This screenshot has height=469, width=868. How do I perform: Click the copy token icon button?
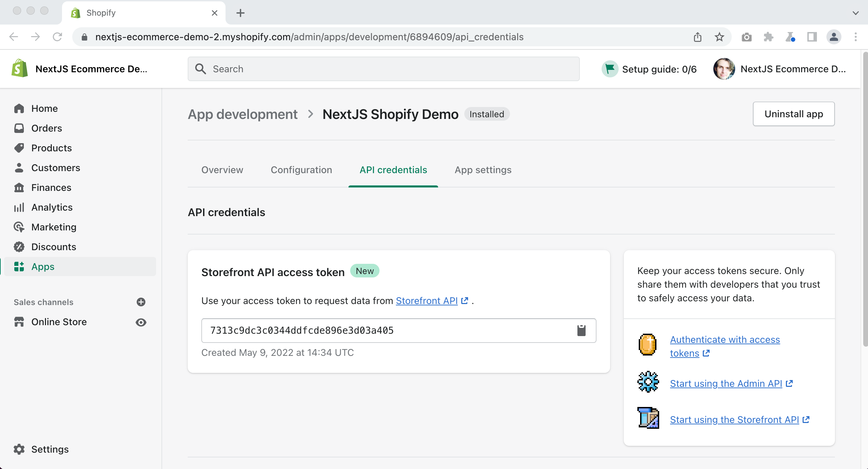click(581, 330)
